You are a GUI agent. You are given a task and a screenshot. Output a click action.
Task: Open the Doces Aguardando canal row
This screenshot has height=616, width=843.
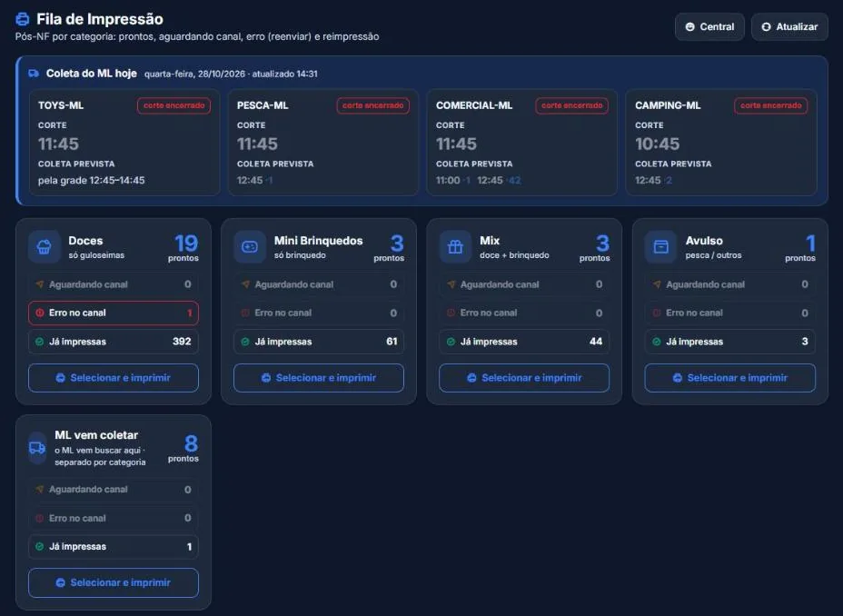(x=114, y=284)
